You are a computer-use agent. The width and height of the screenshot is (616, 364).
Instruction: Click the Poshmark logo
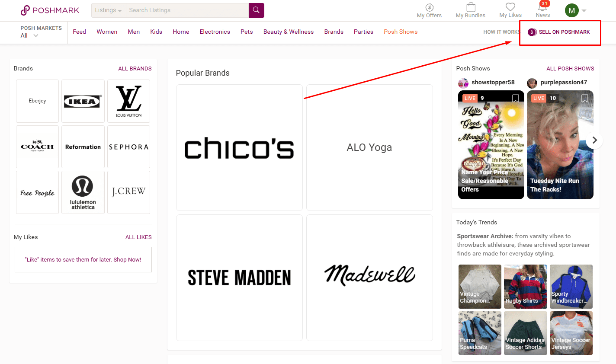[x=50, y=10]
